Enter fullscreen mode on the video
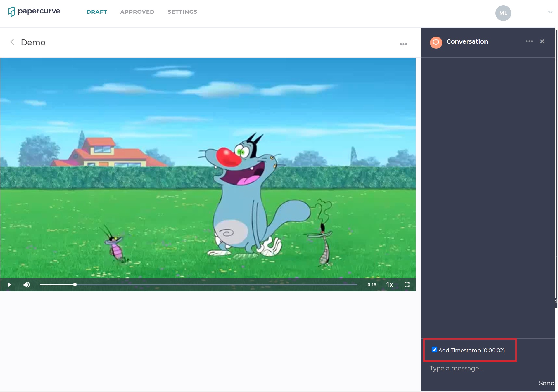The width and height of the screenshot is (558, 392). 407,284
